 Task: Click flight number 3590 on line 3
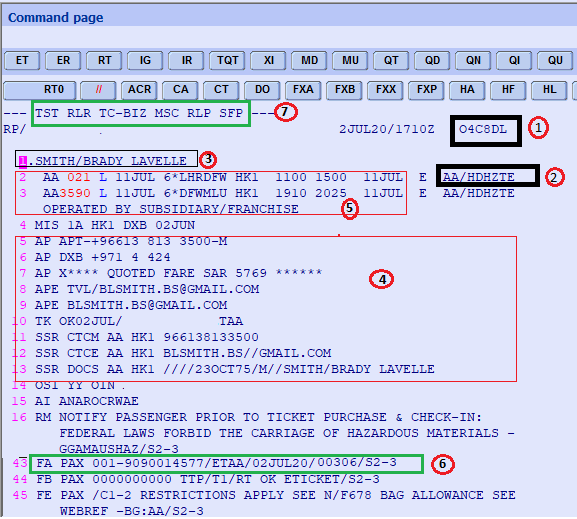(x=75, y=193)
